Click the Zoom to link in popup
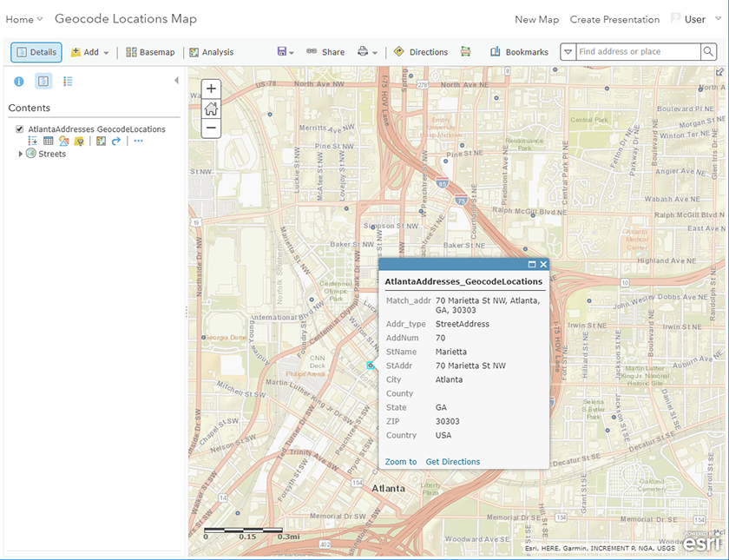729x560 pixels. pyautogui.click(x=401, y=462)
